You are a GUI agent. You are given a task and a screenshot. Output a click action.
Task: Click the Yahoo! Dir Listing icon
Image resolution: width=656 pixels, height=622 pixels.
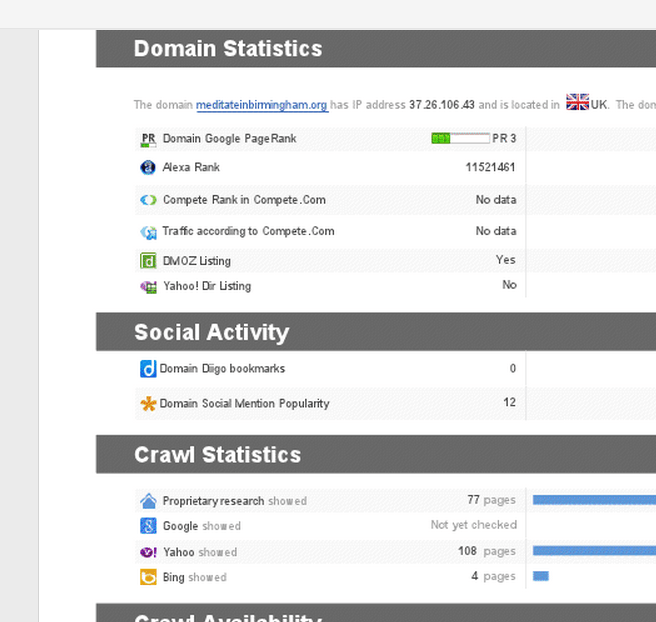[x=149, y=287]
